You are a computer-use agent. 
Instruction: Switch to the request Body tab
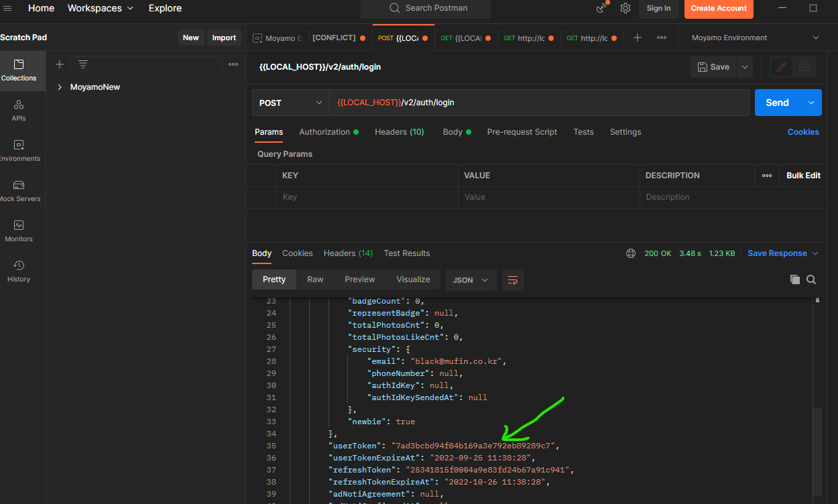point(457,132)
